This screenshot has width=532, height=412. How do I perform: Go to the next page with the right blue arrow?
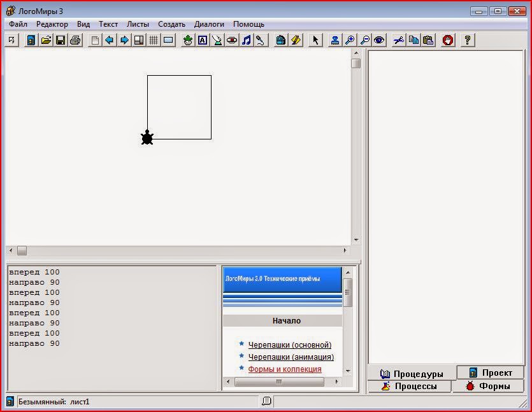124,40
